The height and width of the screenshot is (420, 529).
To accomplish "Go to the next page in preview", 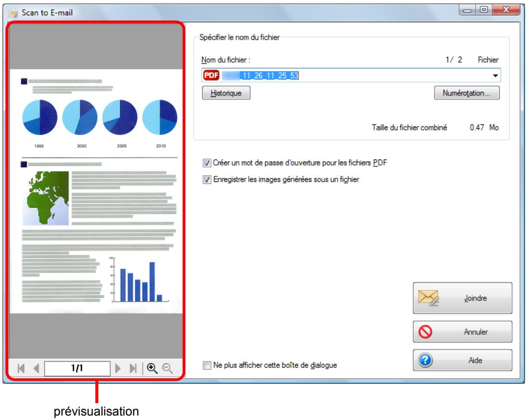I will [118, 368].
